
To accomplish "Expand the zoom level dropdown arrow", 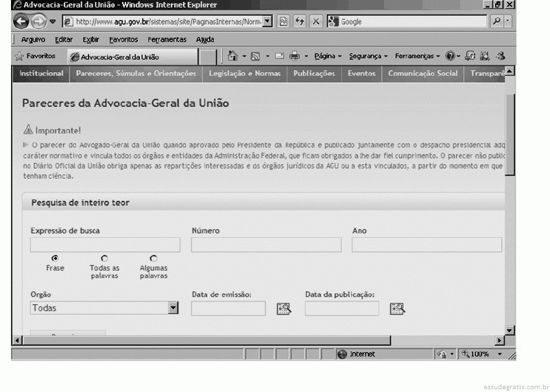I will [500, 354].
